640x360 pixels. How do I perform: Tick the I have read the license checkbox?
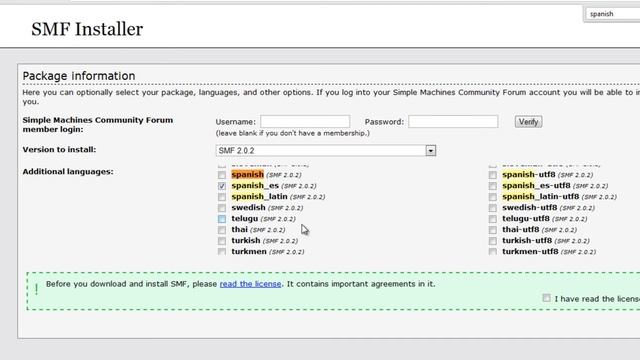pos(547,298)
